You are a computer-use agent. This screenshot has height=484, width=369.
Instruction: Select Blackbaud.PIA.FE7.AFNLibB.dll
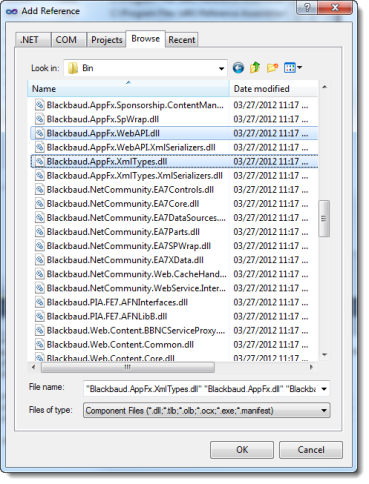tap(107, 316)
